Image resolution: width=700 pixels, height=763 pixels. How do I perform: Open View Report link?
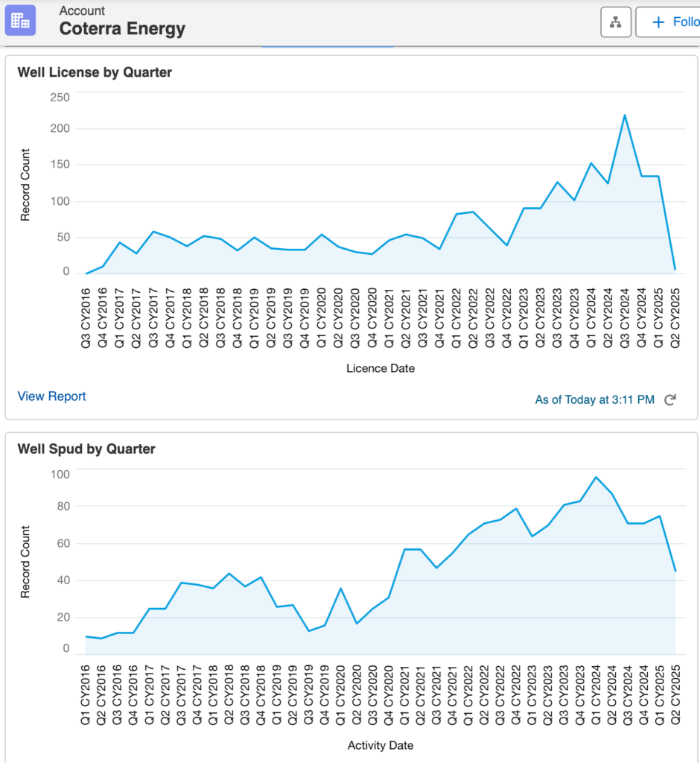(51, 396)
